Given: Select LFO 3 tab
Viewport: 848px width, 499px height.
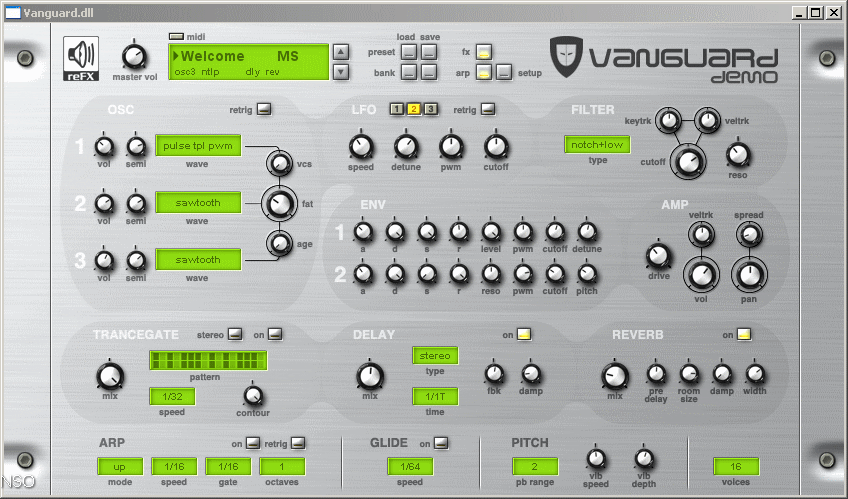Looking at the screenshot, I should 430,109.
